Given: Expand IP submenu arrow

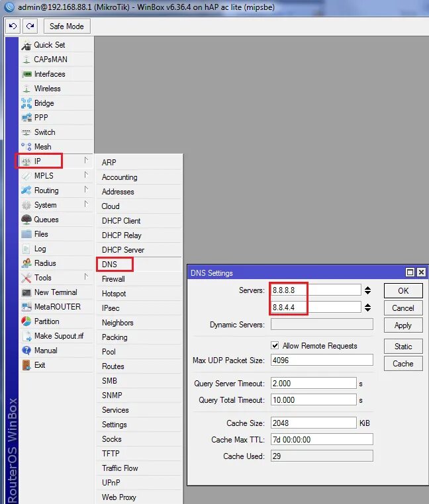Looking at the screenshot, I should 86,160.
